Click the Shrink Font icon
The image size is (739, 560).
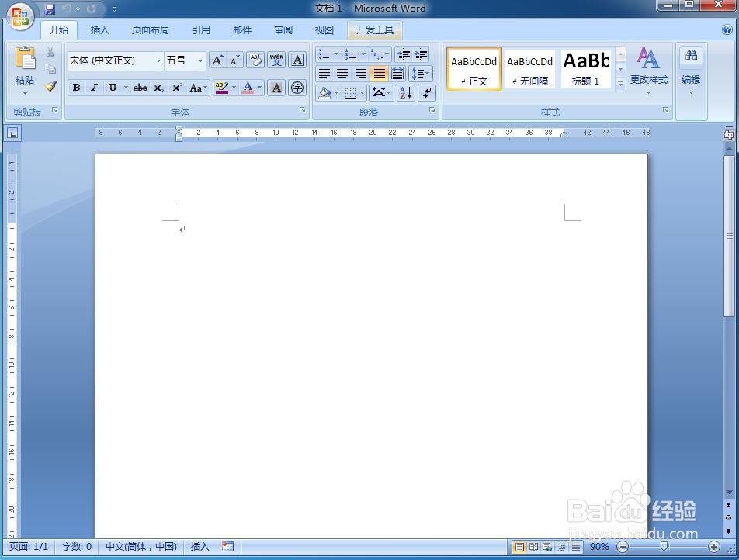coord(234,60)
